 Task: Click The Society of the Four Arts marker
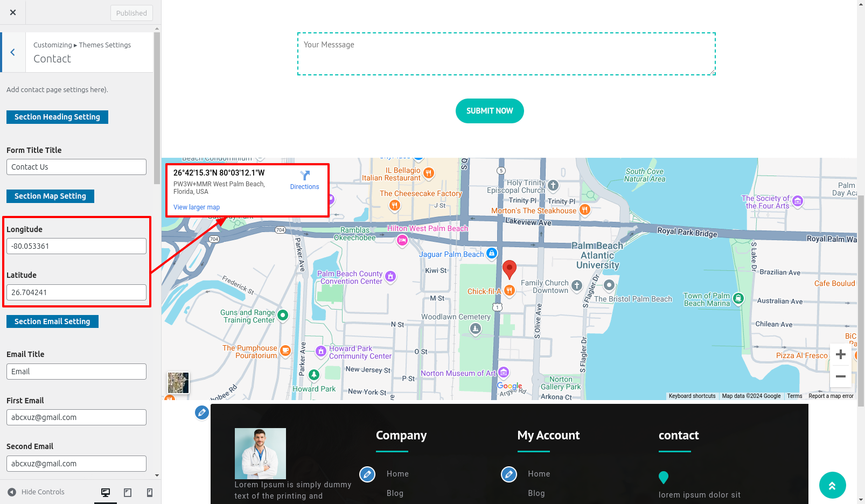click(x=798, y=201)
